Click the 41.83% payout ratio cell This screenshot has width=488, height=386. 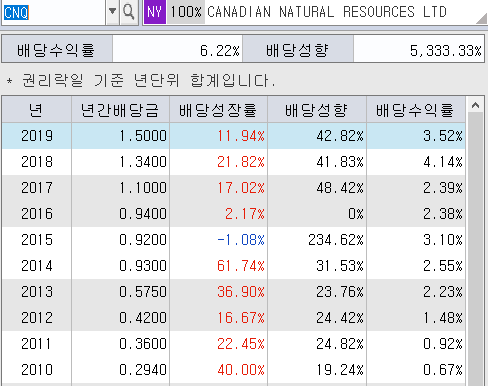pyautogui.click(x=317, y=162)
